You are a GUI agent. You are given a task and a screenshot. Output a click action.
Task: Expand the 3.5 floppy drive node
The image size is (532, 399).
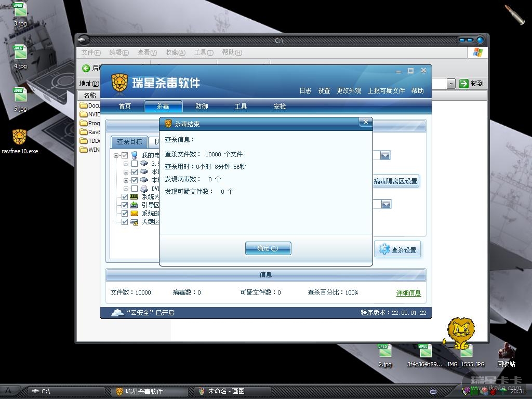pyautogui.click(x=126, y=164)
